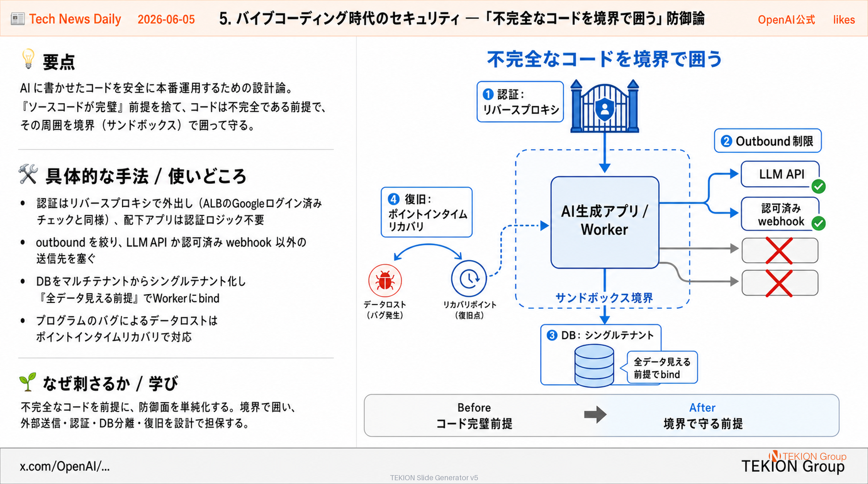
Task: Click the gray Before-to-After arrow
Action: (595, 414)
